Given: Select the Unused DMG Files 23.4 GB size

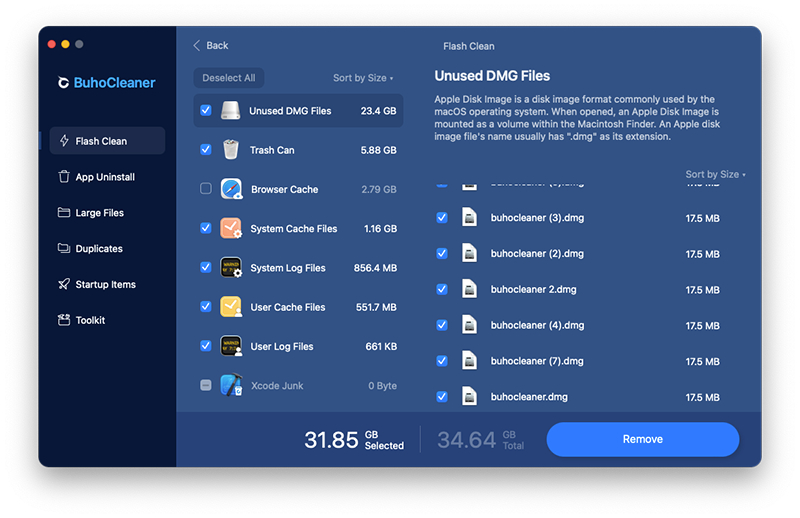Looking at the screenshot, I should tap(378, 111).
